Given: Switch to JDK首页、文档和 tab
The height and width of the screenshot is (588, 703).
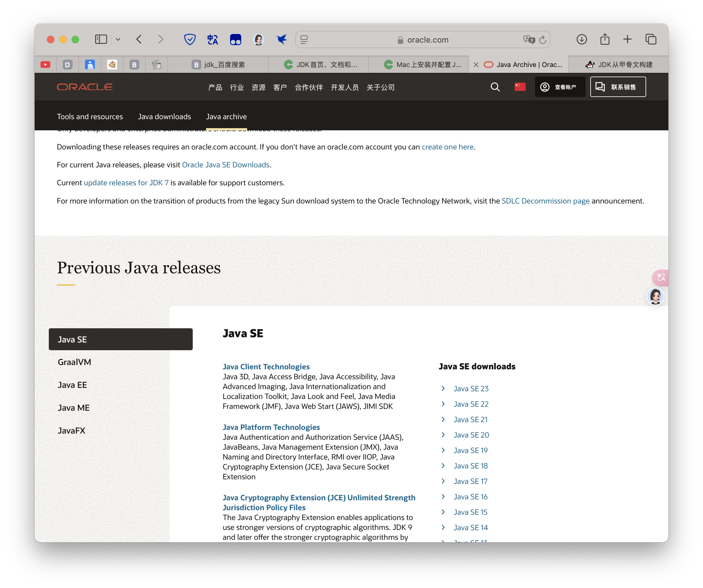Looking at the screenshot, I should 318,65.
